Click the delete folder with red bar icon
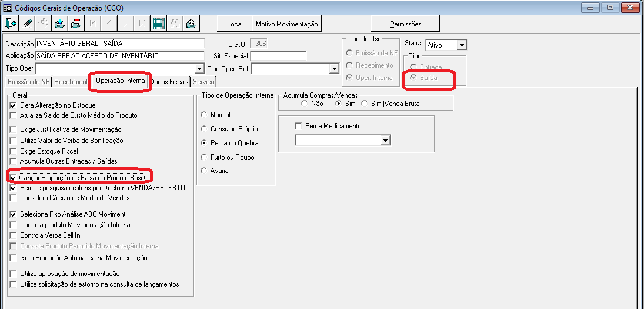The image size is (644, 309). pos(75,24)
